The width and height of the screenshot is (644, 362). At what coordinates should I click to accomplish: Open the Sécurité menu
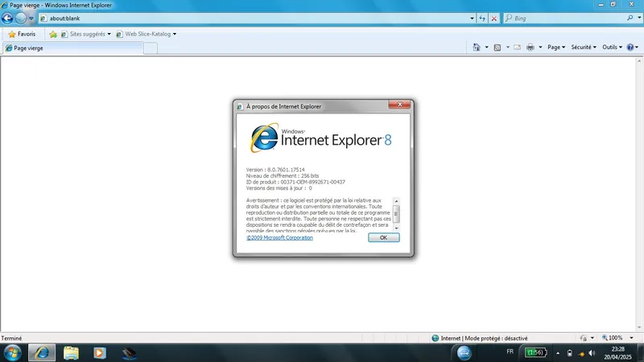pyautogui.click(x=583, y=47)
